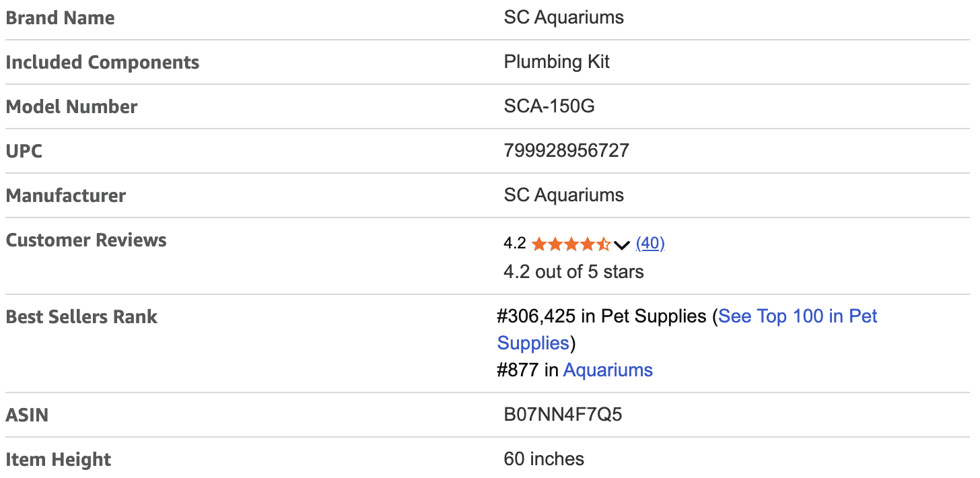The width and height of the screenshot is (980, 478).
Task: Click the Item Height label
Action: (58, 459)
